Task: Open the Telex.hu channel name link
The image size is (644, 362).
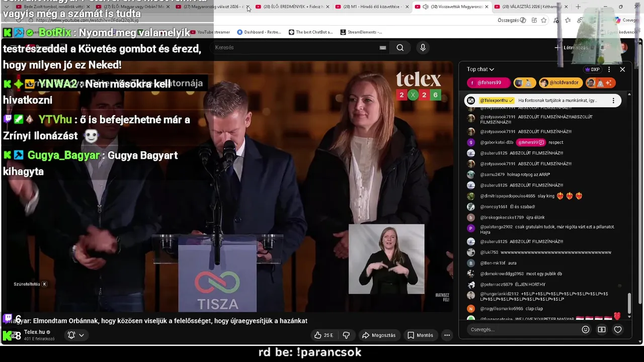Action: pos(35,332)
